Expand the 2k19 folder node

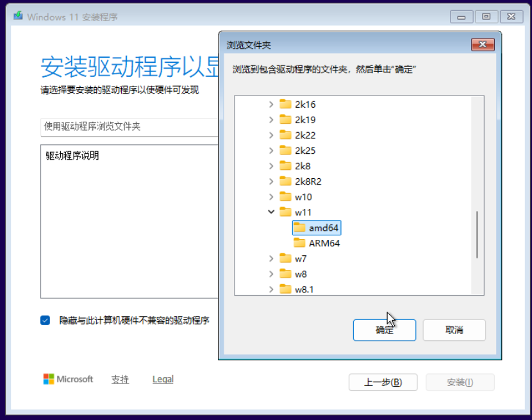point(271,120)
